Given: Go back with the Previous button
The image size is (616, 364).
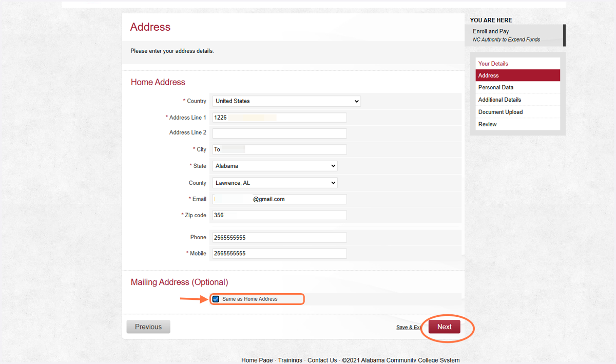Looking at the screenshot, I should coord(148,327).
